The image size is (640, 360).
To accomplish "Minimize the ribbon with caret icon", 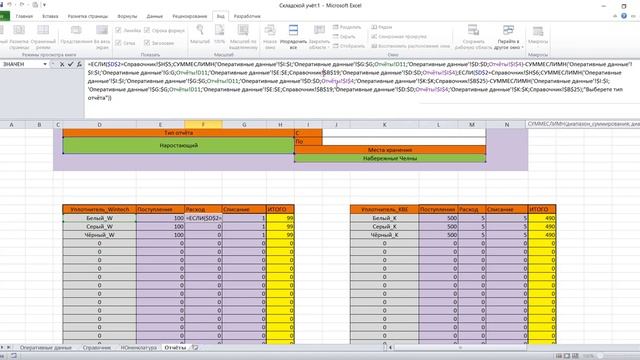I will (615, 16).
